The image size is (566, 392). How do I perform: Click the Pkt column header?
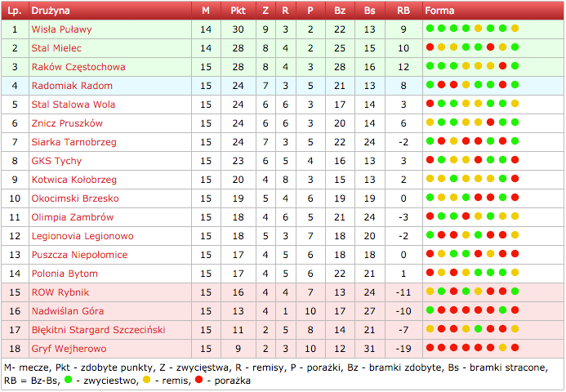238,11
